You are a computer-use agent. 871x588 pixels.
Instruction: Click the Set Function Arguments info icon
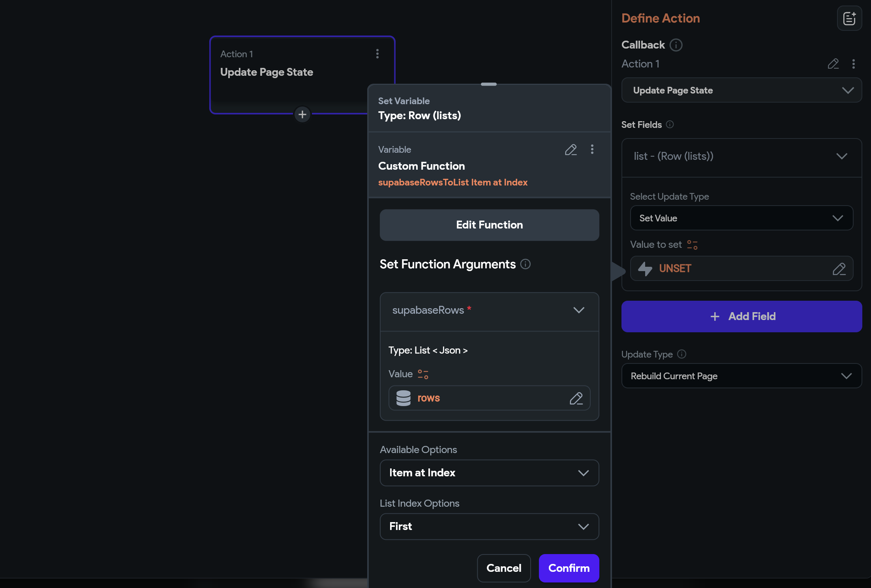point(525,264)
